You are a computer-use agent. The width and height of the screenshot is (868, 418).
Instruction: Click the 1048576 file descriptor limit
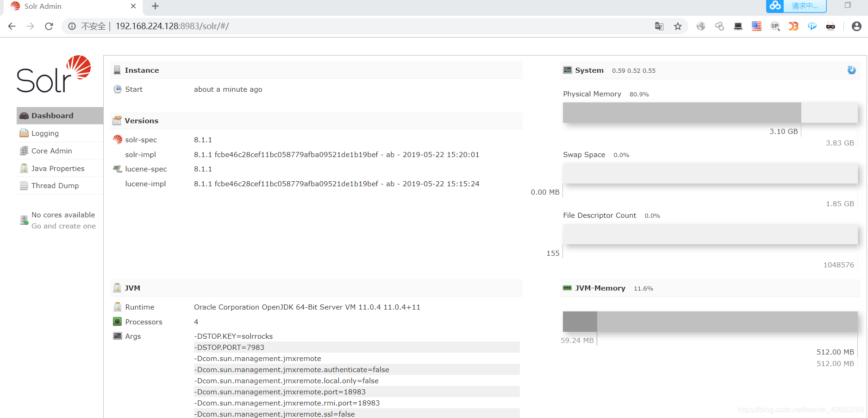click(838, 265)
